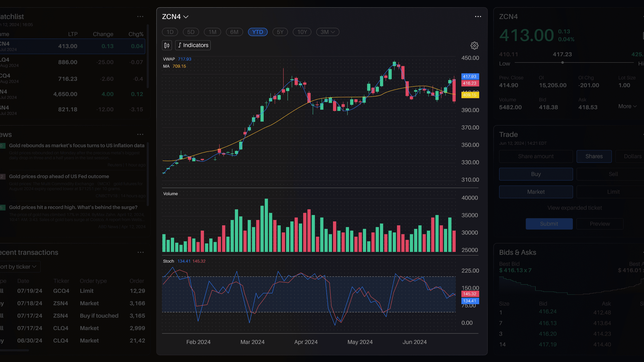This screenshot has height=362, width=644.
Task: Open the 3M interval dropdown
Action: tap(327, 32)
